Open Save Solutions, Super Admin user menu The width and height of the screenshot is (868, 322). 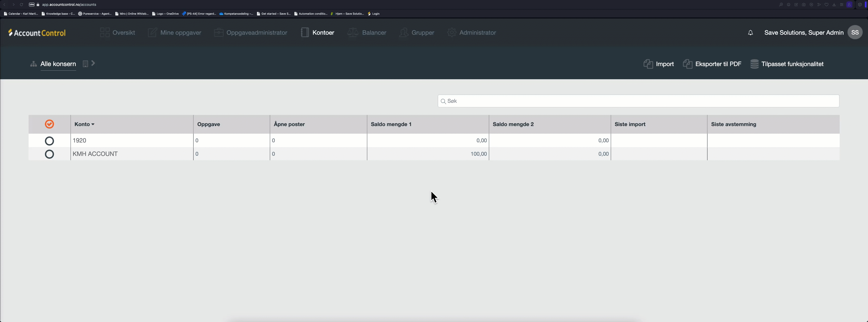804,33
